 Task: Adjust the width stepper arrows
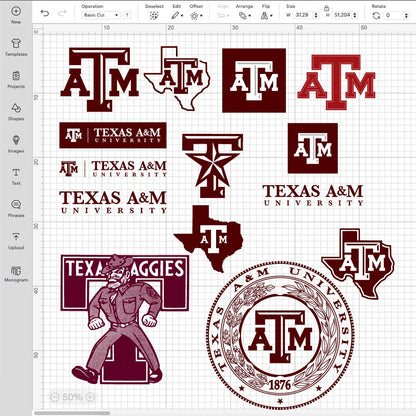316,15
